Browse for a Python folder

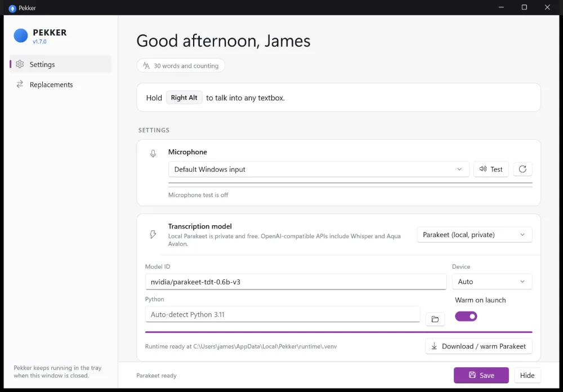coord(435,319)
